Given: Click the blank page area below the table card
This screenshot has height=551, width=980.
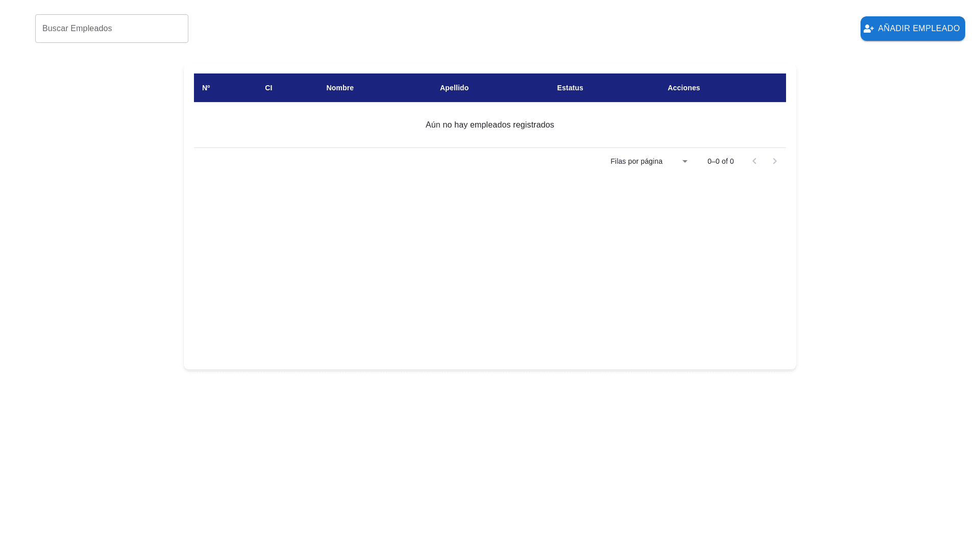Looking at the screenshot, I should click(489, 459).
